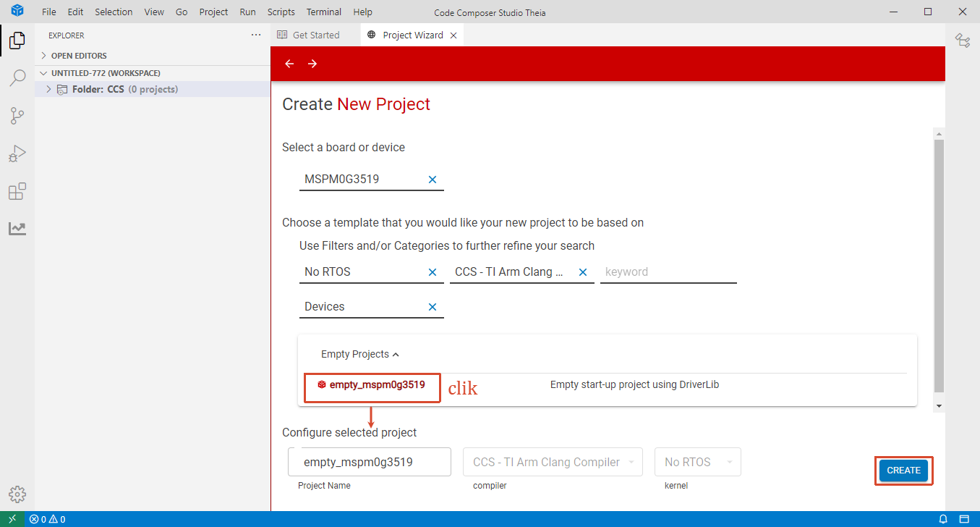Open the Run and Debug view icon
Screen dimensions: 980x527
tap(17, 153)
